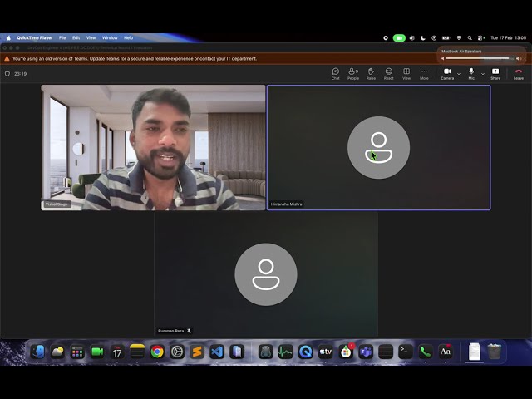Screen dimensions: 532x399
Task: Open the Wi-Fi status menu
Action: (x=458, y=38)
